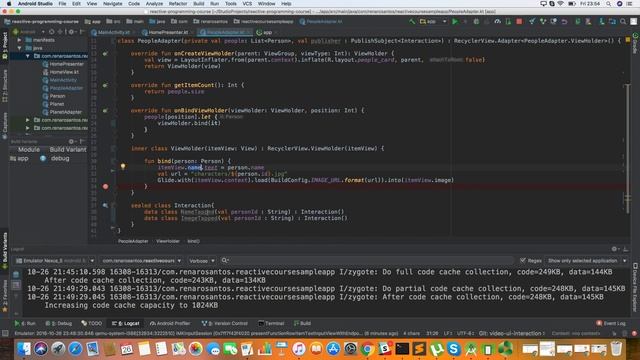Click the Build Variants side panel tab

4,250
